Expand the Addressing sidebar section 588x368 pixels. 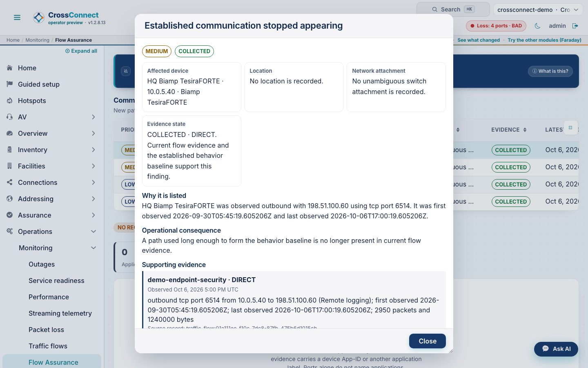(52, 199)
